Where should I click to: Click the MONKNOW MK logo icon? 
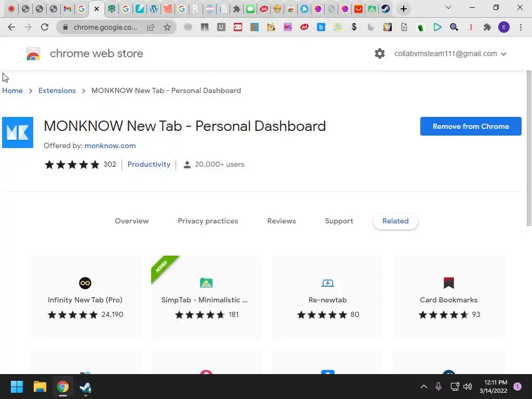tap(18, 132)
